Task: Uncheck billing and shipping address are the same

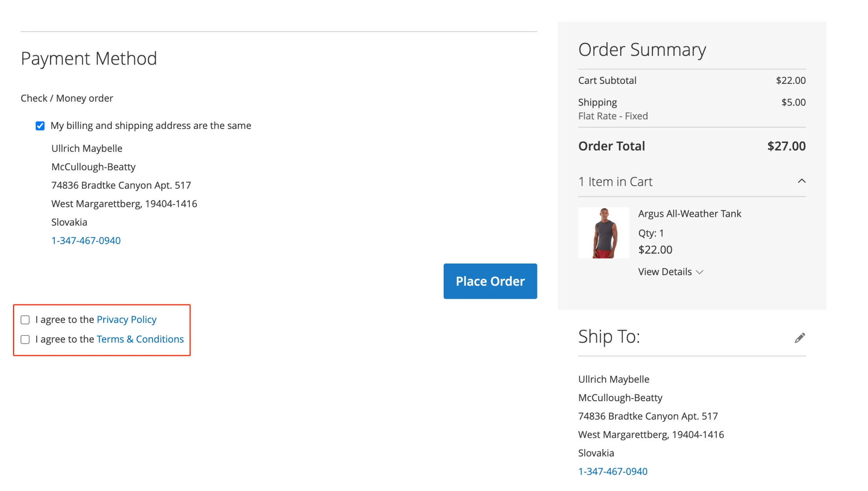Action: click(40, 126)
